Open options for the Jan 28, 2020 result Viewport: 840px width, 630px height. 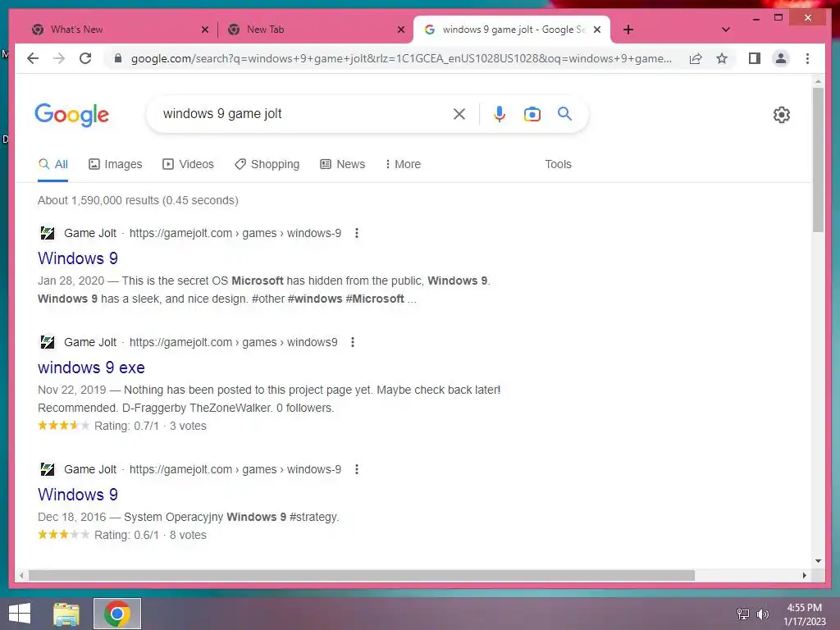pos(357,233)
